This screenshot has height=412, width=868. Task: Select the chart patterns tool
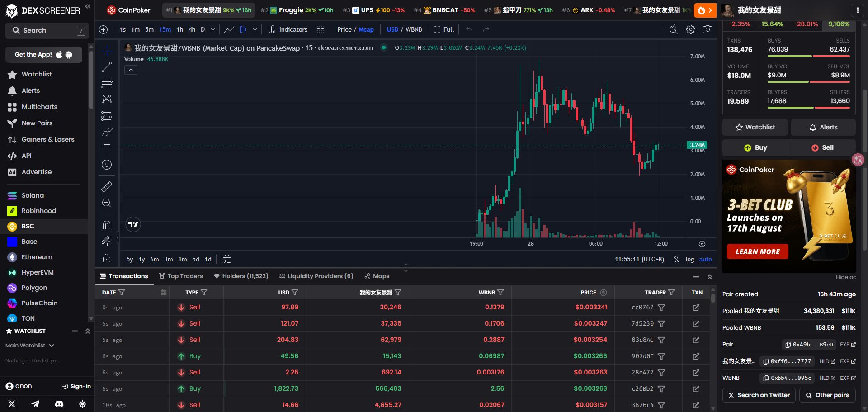tap(107, 99)
